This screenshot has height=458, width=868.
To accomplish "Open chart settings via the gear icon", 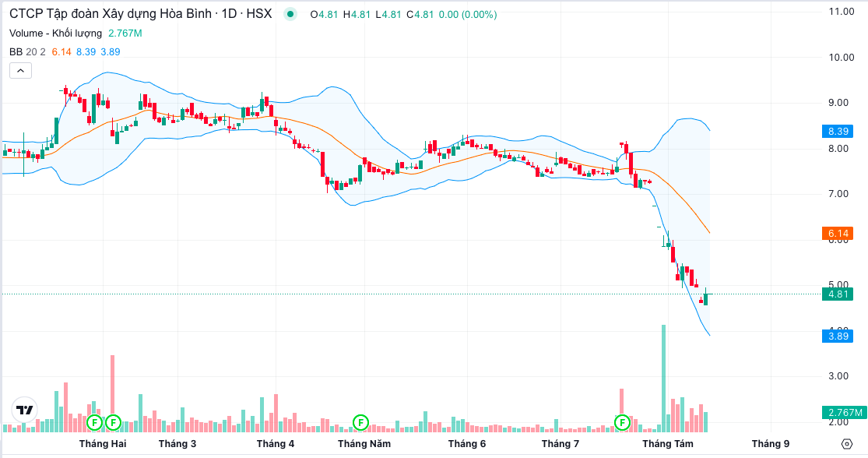I will (x=846, y=444).
